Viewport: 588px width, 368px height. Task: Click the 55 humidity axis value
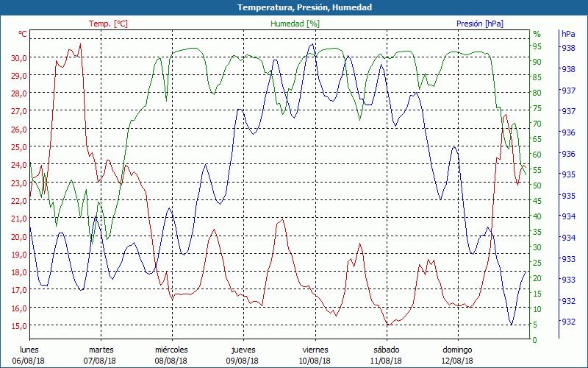point(537,170)
